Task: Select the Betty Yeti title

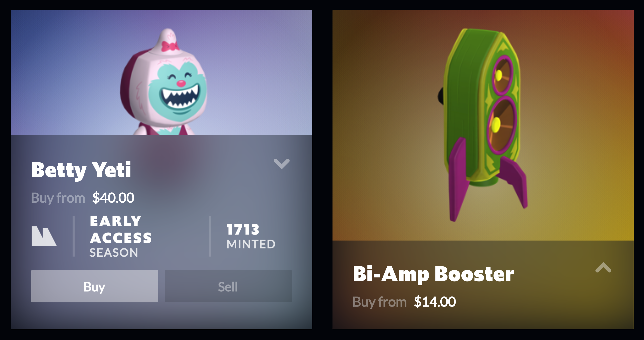Action: coord(81,170)
